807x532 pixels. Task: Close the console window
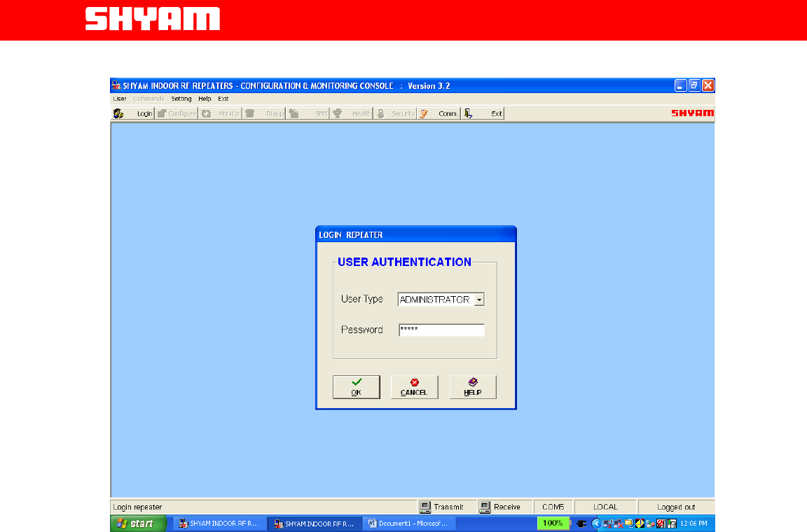(708, 86)
